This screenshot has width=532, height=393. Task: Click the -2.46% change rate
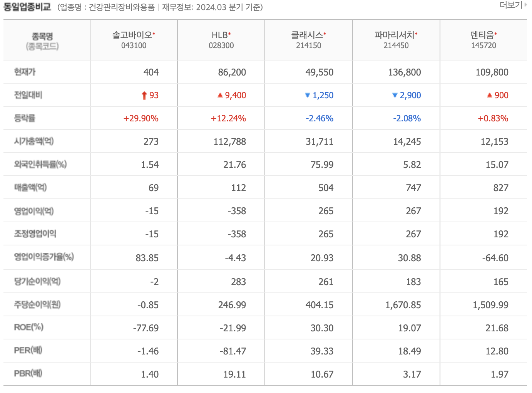320,118
